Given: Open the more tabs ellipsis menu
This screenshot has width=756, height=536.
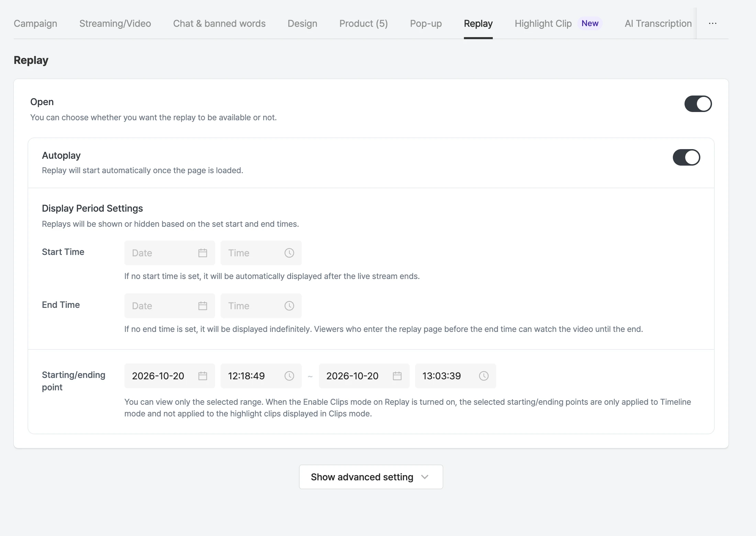Looking at the screenshot, I should [x=713, y=23].
